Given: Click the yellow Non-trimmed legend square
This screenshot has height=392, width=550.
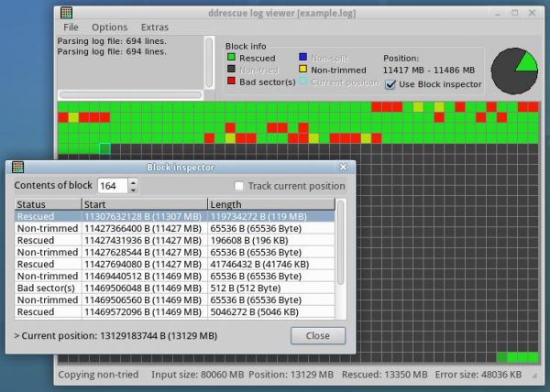Looking at the screenshot, I should [x=302, y=70].
